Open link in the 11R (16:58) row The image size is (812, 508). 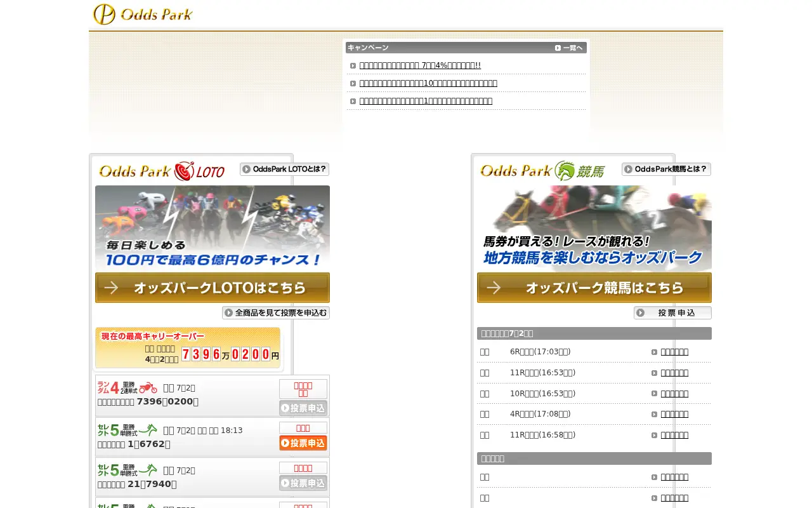(674, 435)
